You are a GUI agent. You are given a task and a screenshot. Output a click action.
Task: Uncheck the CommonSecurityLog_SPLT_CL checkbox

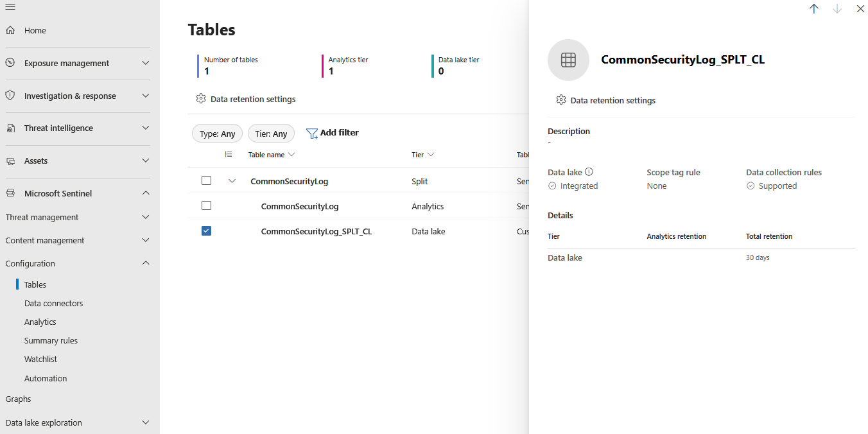click(x=206, y=230)
